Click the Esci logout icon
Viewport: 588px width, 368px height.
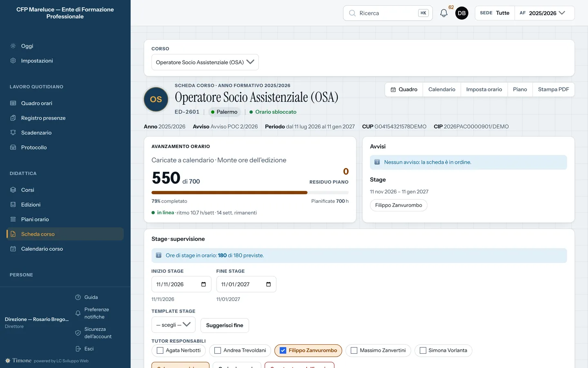pos(78,349)
